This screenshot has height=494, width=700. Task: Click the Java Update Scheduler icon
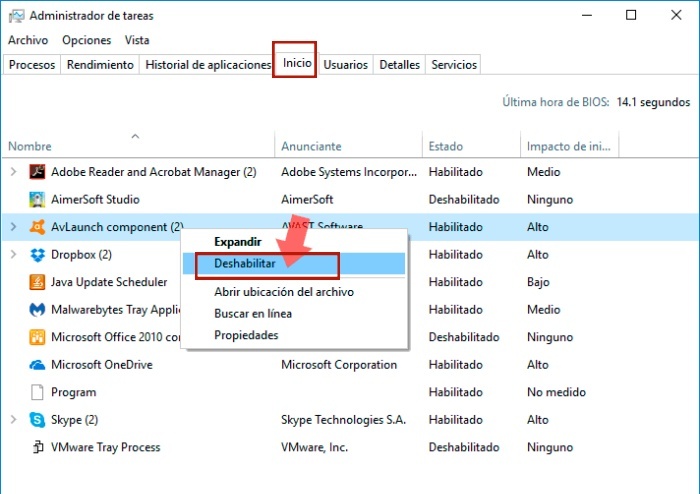click(37, 282)
